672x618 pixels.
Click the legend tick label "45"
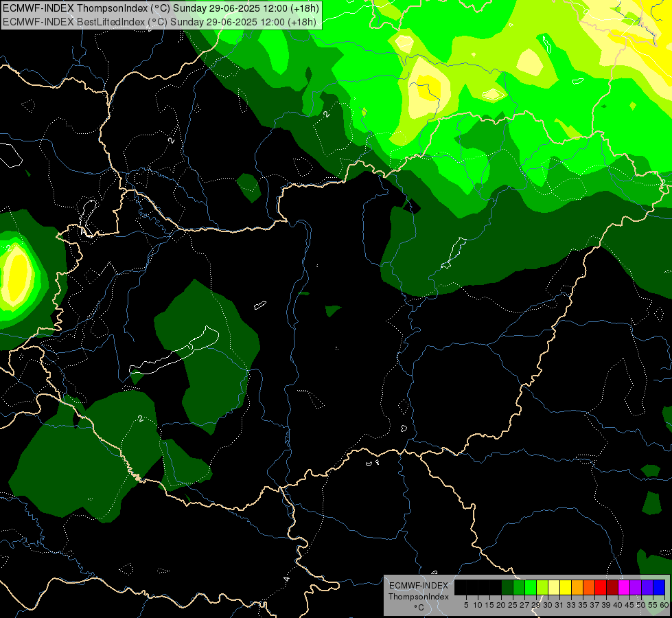[629, 605]
